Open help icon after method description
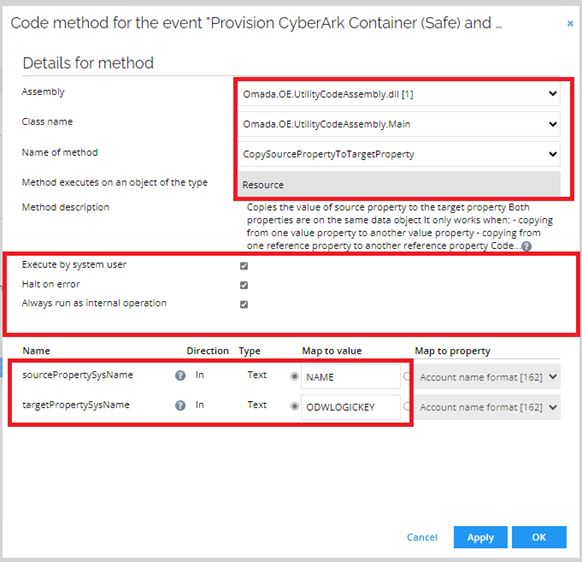This screenshot has height=562, width=582. (526, 246)
